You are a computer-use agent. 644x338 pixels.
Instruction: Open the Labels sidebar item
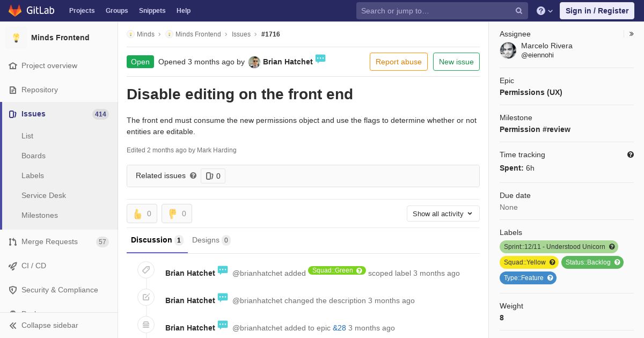33,175
